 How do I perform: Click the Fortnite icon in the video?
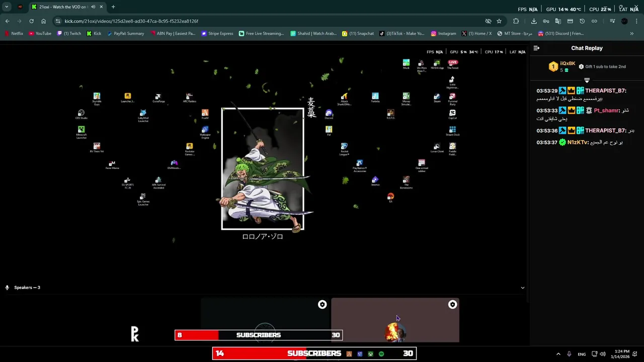tap(375, 98)
